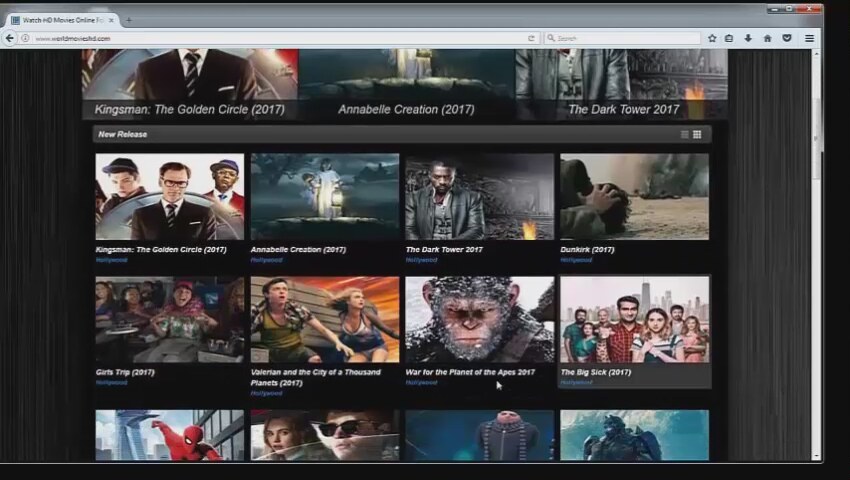Minimize the browser window
850x480 pixels.
[x=775, y=9]
